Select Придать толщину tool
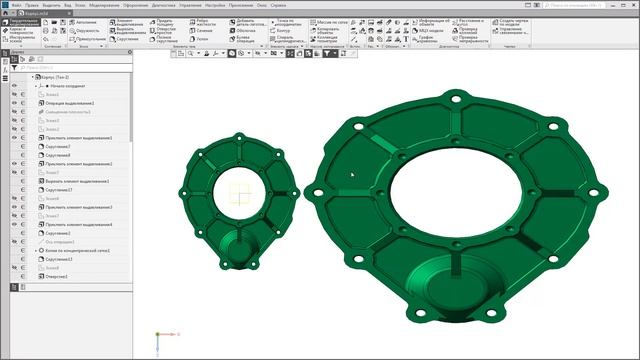This screenshot has height=360, width=640. pyautogui.click(x=162, y=22)
